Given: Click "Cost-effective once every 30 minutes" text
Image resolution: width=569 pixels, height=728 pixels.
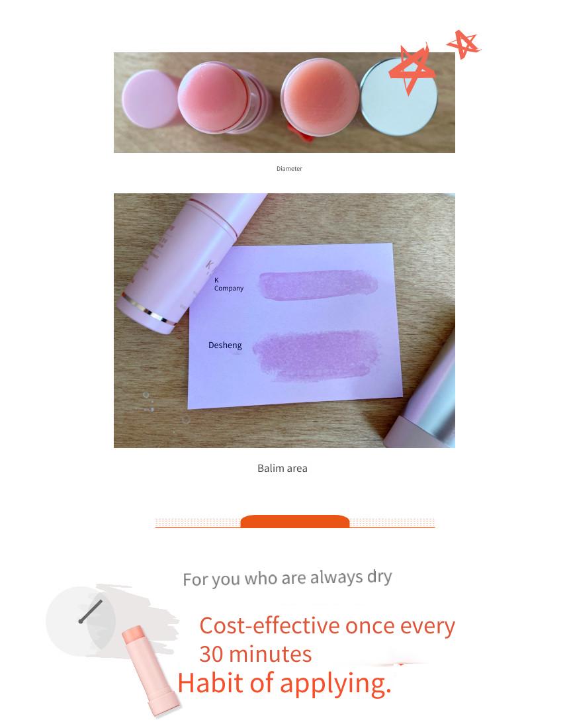Looking at the screenshot, I should click(328, 640).
